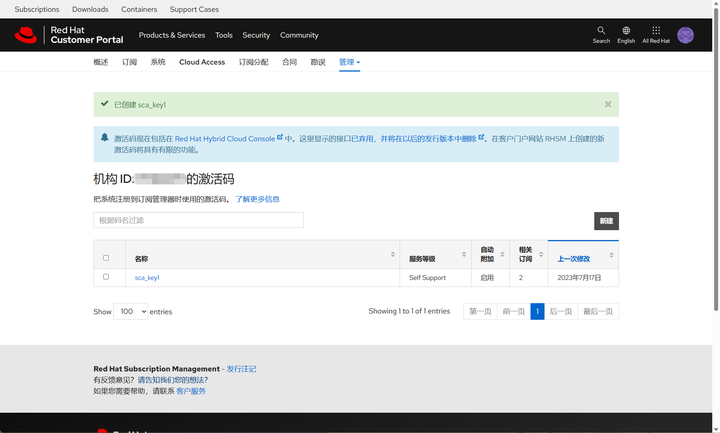The height and width of the screenshot is (433, 720).
Task: Open the 发行注记 footer link
Action: tap(242, 369)
